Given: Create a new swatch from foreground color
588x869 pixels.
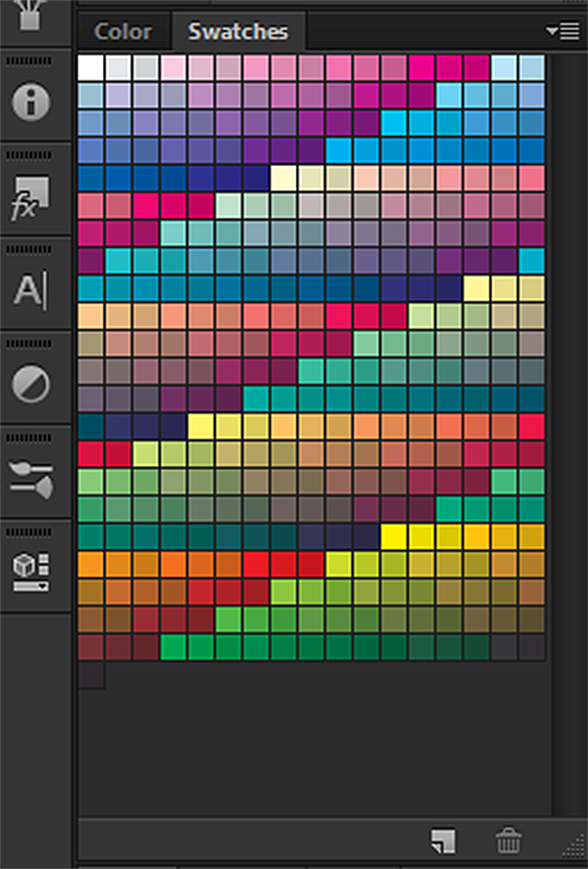Looking at the screenshot, I should 443,841.
